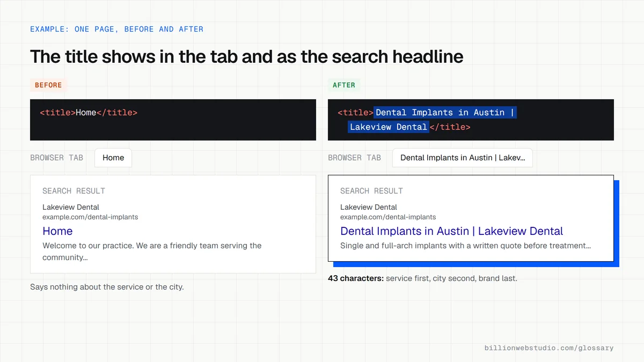Image resolution: width=644 pixels, height=362 pixels.
Task: Click the '43 characters:' caption
Action: coord(356,278)
